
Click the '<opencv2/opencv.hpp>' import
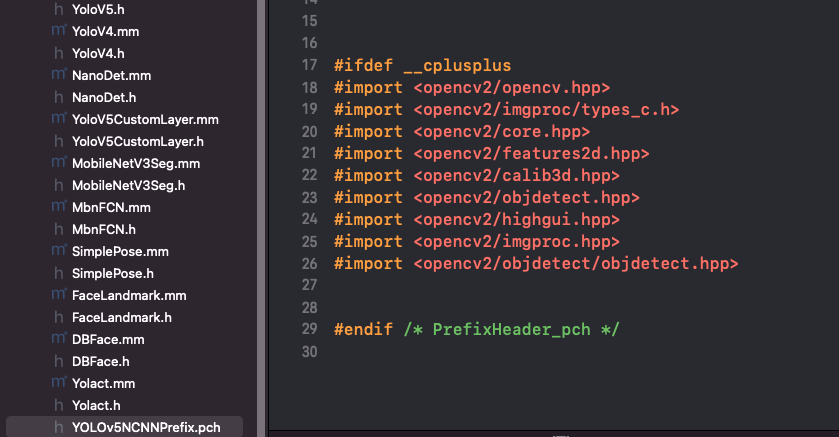coord(512,88)
